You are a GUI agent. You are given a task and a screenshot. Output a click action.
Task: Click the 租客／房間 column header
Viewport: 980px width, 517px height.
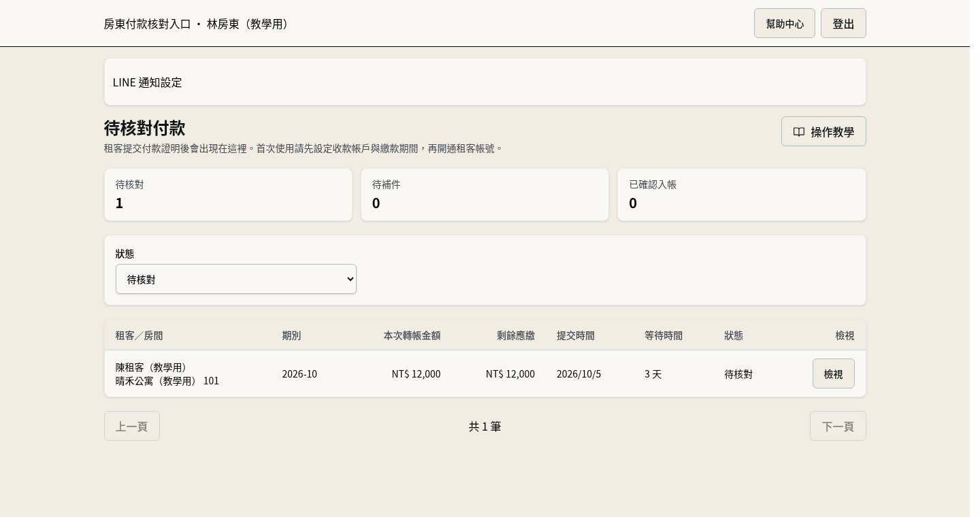[x=139, y=335]
